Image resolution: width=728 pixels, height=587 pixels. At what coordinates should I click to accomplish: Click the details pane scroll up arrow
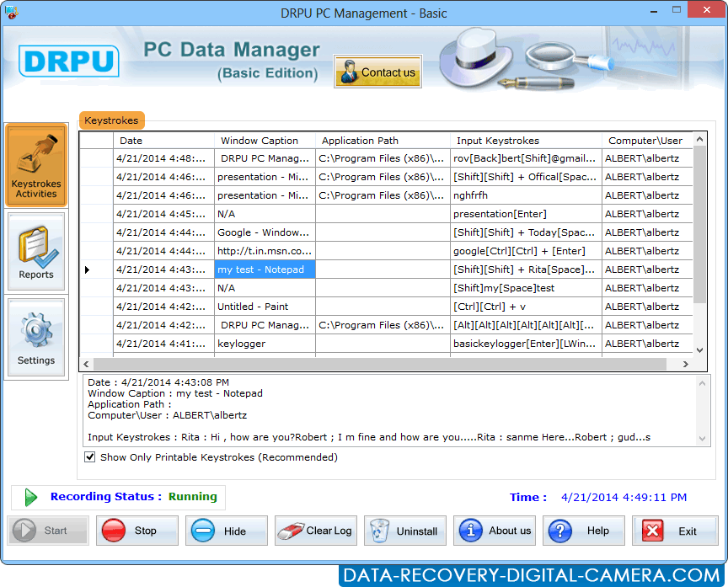click(702, 383)
